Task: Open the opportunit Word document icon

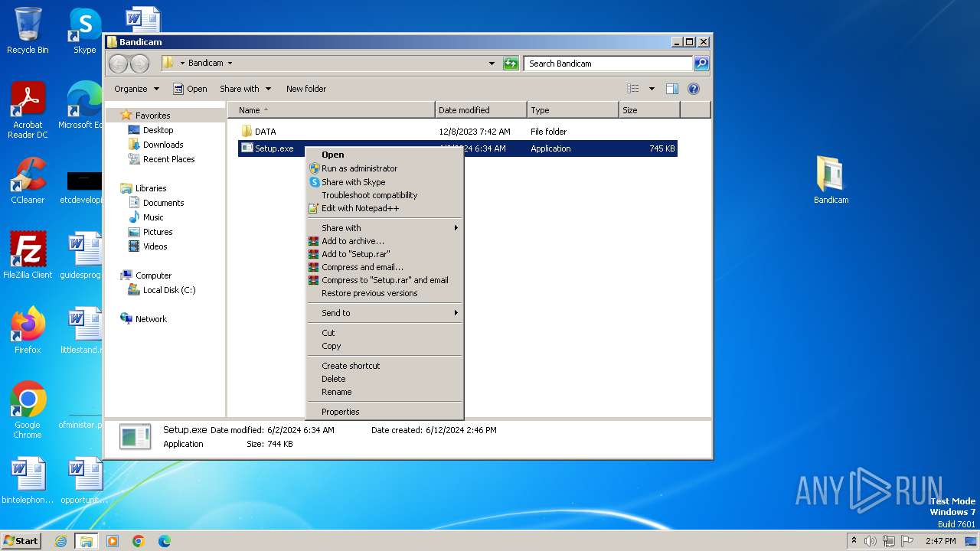Action: coord(84,481)
